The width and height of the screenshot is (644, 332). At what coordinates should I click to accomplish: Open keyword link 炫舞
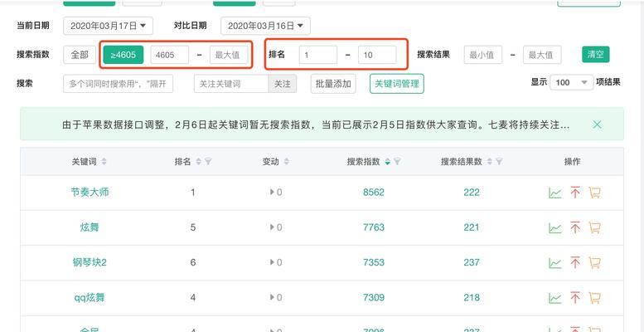[x=90, y=227]
